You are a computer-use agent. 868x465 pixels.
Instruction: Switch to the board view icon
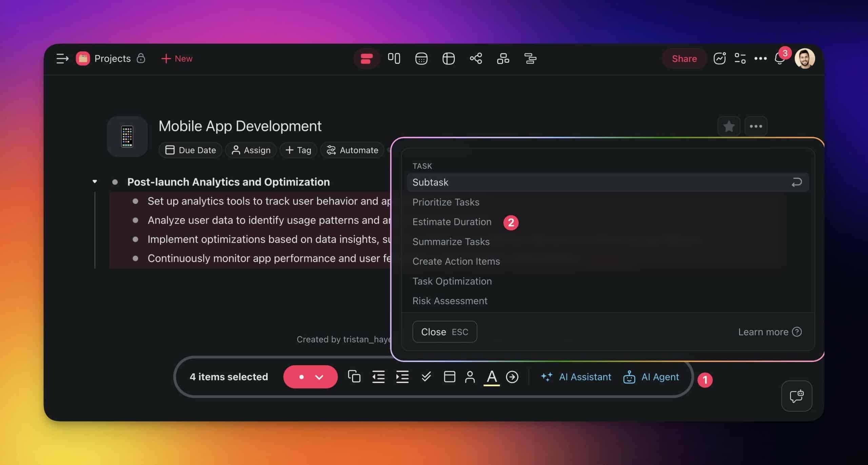tap(394, 58)
